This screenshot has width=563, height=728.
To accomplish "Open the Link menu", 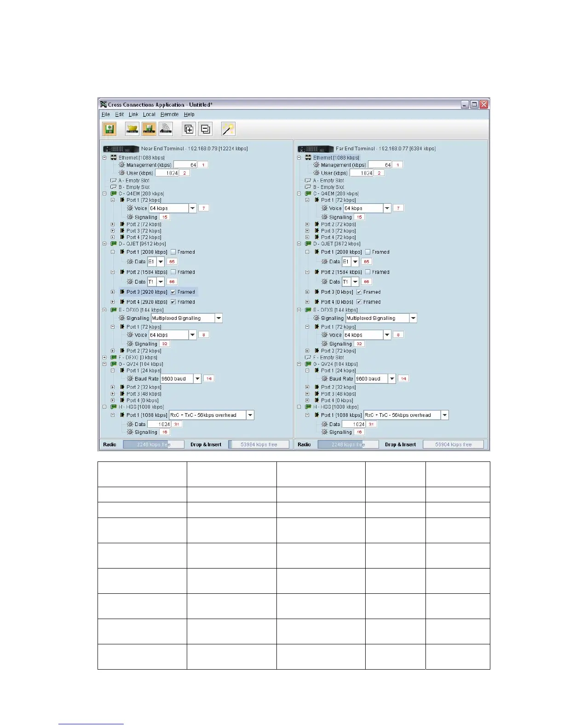I will click(133, 114).
